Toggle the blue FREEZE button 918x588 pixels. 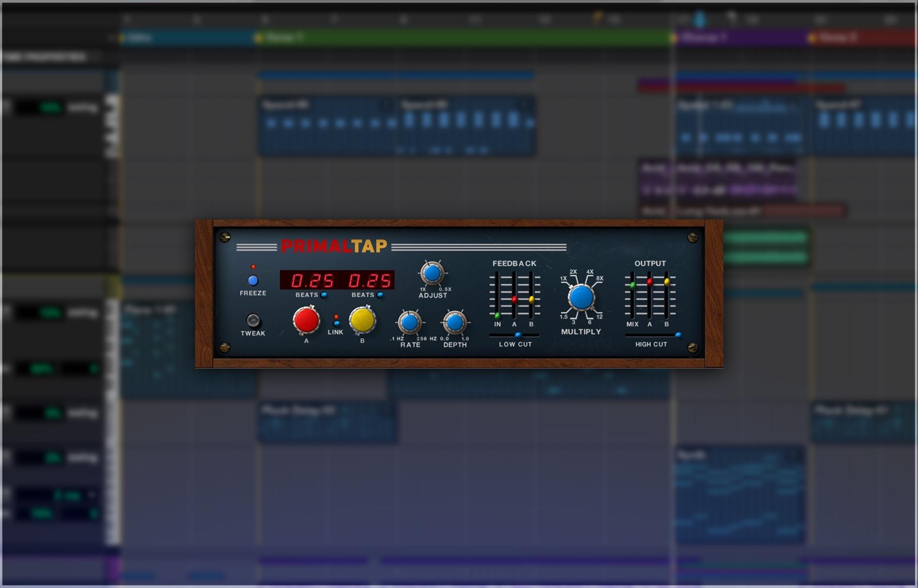coord(253,280)
